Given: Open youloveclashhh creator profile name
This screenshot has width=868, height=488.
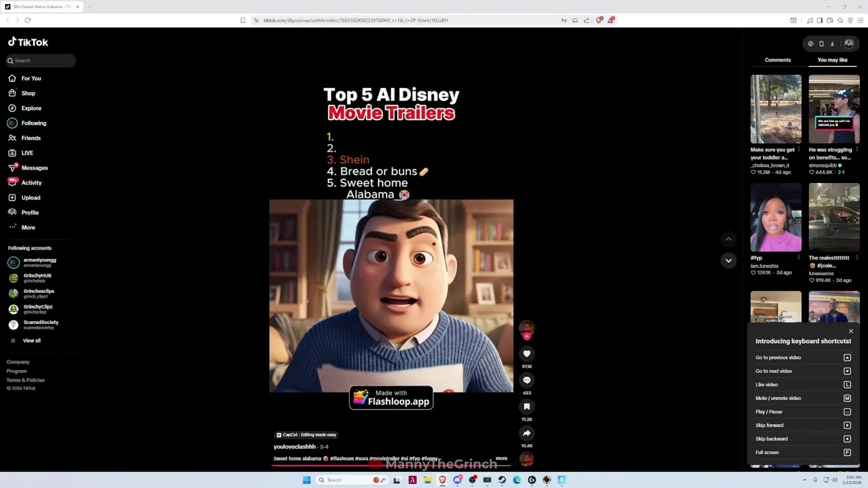Looking at the screenshot, I should 294,447.
